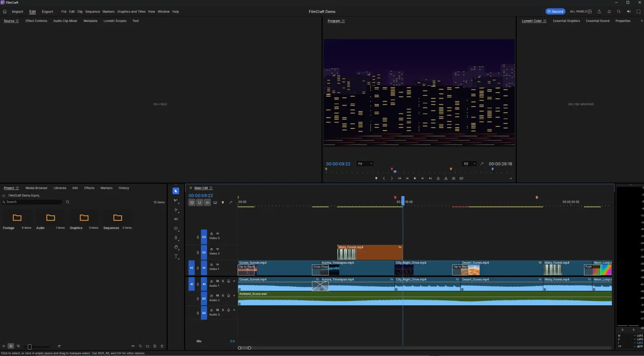644x356 pixels.
Task: Click the new bin folder icon
Action: point(147,346)
